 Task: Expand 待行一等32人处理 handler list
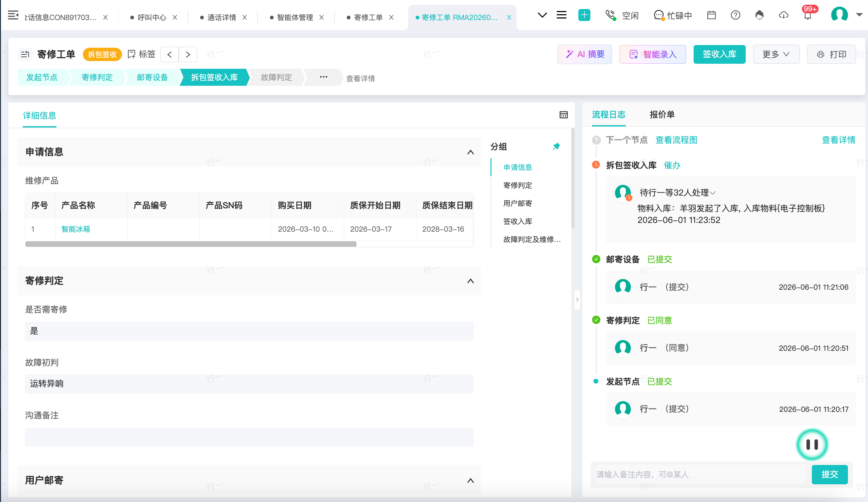click(x=677, y=193)
